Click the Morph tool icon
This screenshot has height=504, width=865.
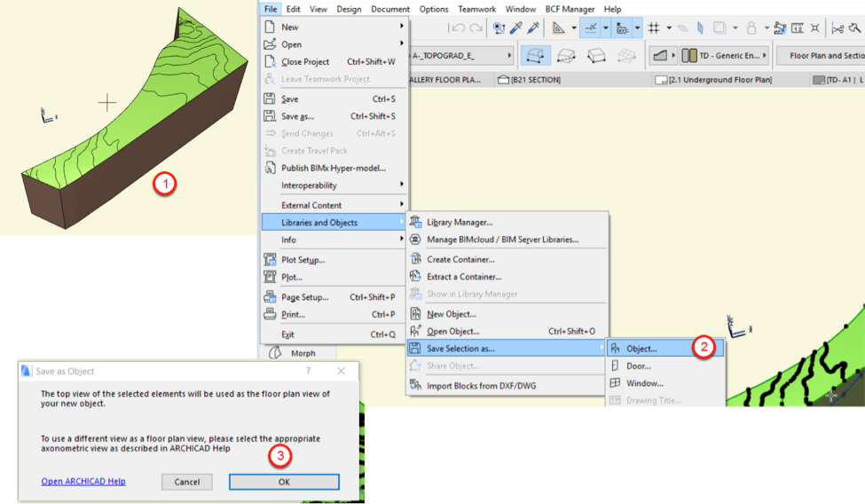tap(275, 353)
